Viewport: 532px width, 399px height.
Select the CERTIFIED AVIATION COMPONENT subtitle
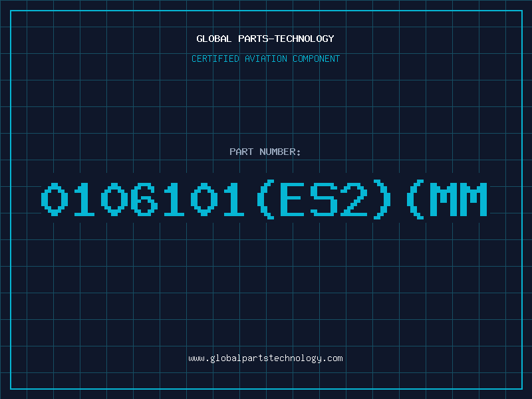pos(265,59)
